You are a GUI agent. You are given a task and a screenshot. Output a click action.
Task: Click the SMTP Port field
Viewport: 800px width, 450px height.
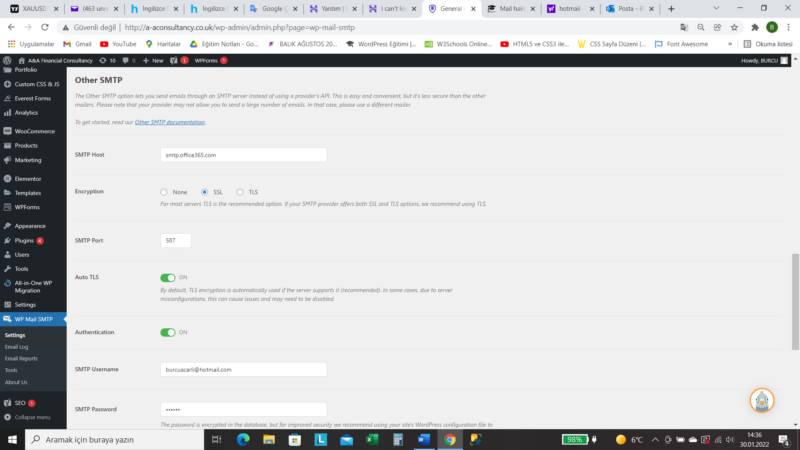tap(176, 240)
